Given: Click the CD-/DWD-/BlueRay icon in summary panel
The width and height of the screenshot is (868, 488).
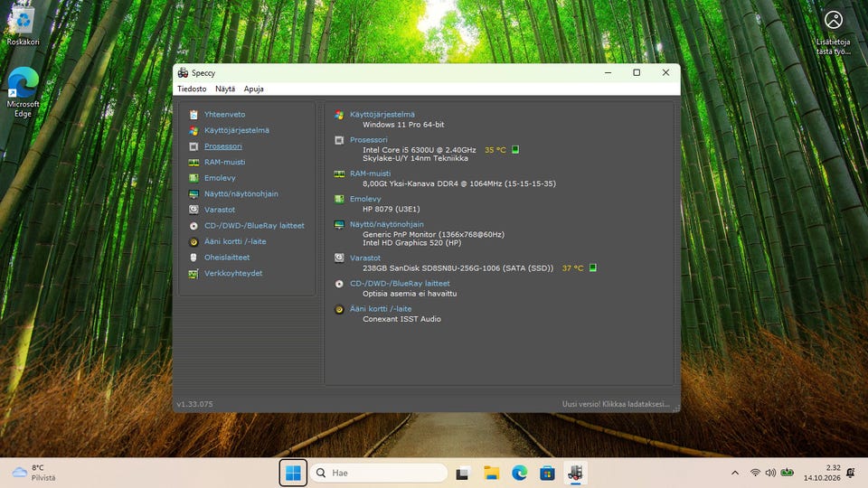Looking at the screenshot, I should coord(339,283).
